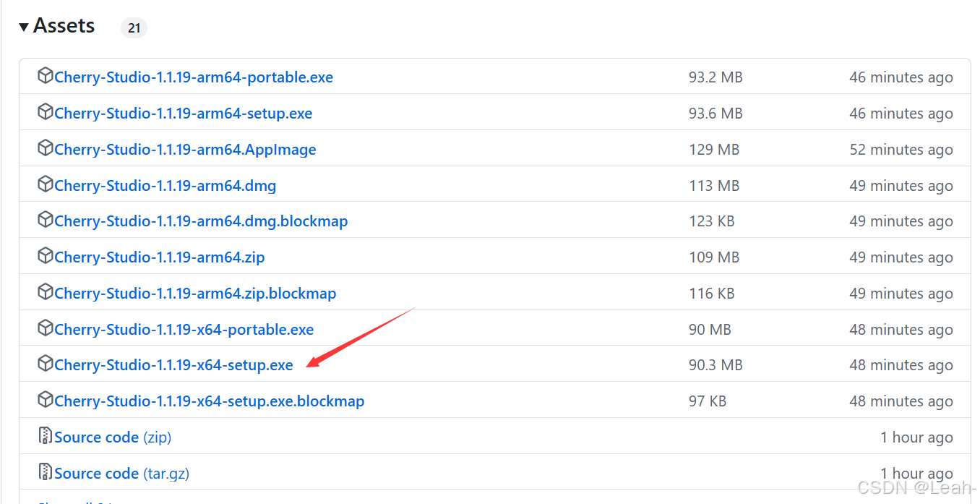Download Cherry-Studio-1.1.19-arm64.zip
Screen dimensions: 980x504
coord(160,257)
